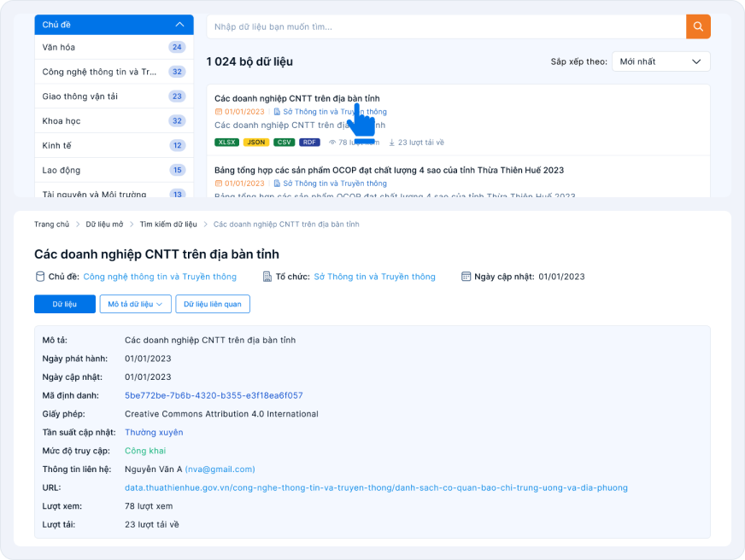Screen dimensions: 745x560
Task: Click organization icon in first dataset result
Action: 277,112
